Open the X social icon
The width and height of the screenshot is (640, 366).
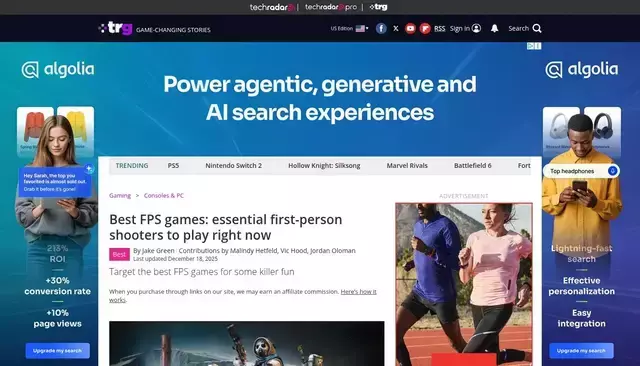pos(396,29)
